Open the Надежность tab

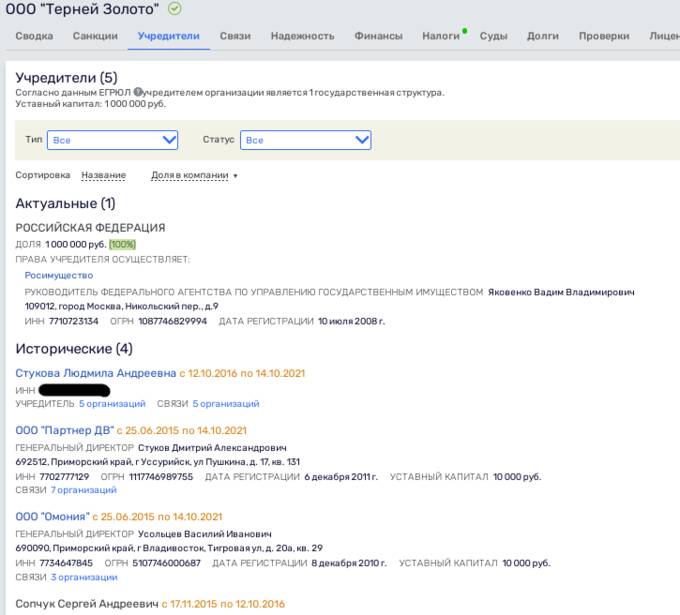[x=302, y=36]
